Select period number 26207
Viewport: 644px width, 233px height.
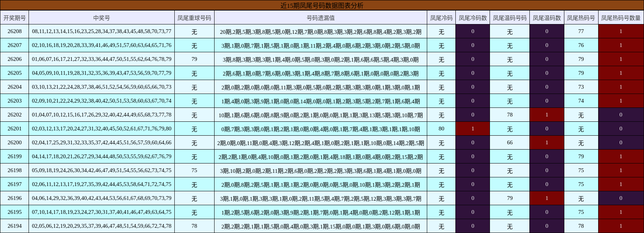click(15, 45)
